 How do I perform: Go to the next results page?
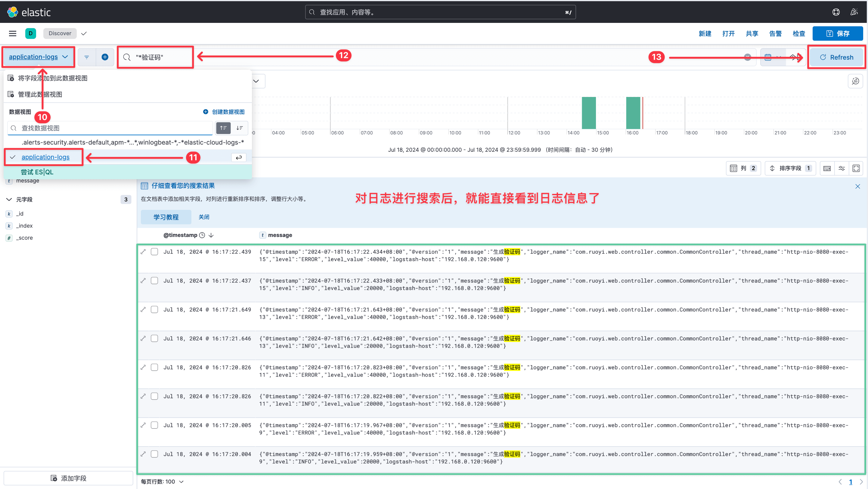point(861,481)
